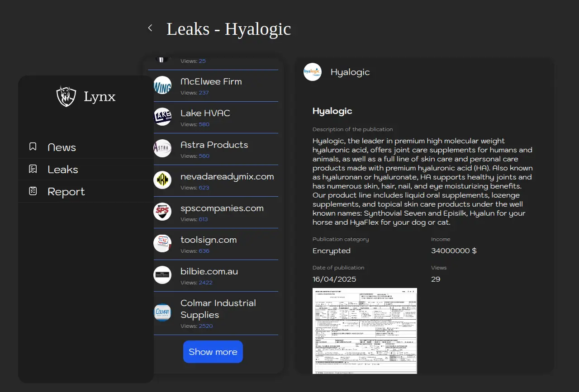This screenshot has width=579, height=392.
Task: Click the Report checklist icon
Action: point(33,191)
